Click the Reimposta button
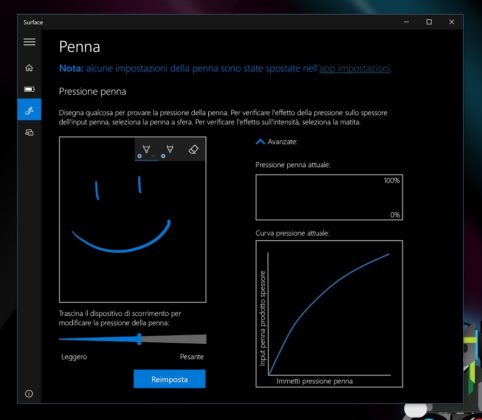482x420 pixels. [x=170, y=379]
